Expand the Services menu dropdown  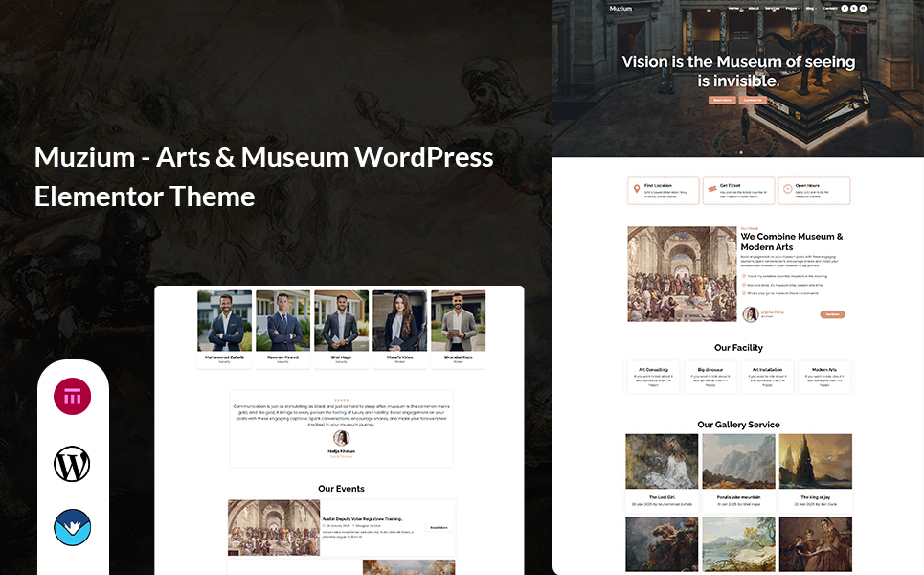[772, 9]
